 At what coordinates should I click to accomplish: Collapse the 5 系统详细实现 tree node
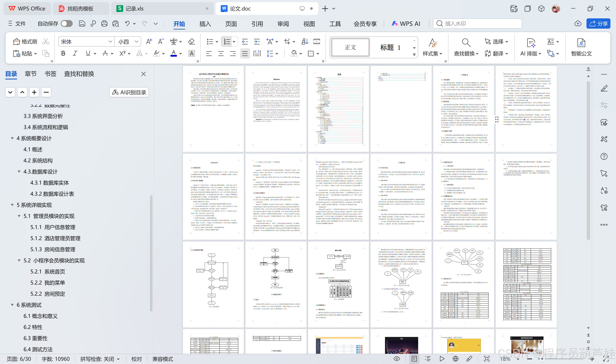click(12, 205)
